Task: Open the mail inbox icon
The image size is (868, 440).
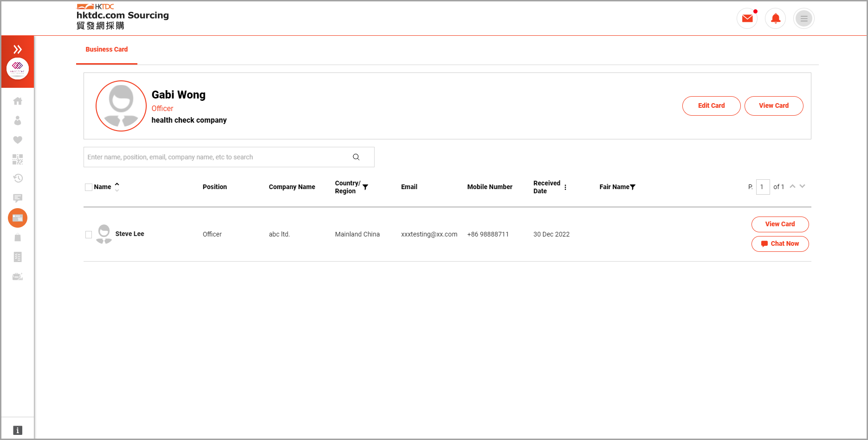Action: [747, 19]
